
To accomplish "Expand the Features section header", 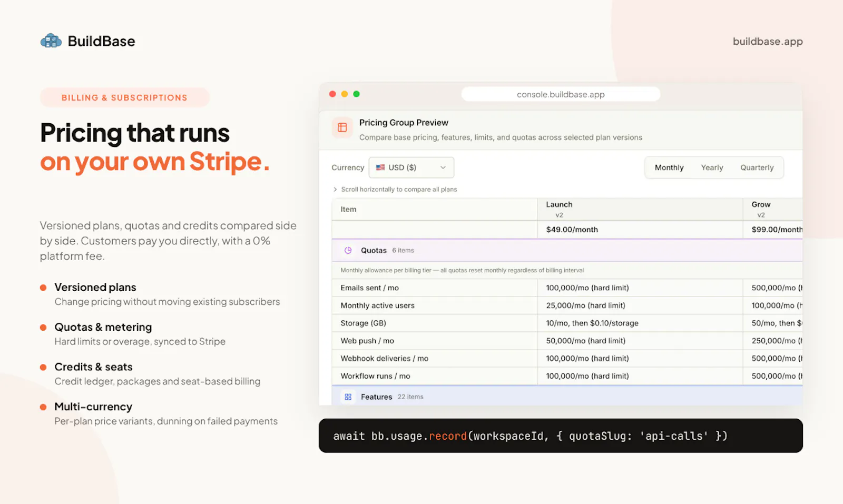I will [x=567, y=396].
